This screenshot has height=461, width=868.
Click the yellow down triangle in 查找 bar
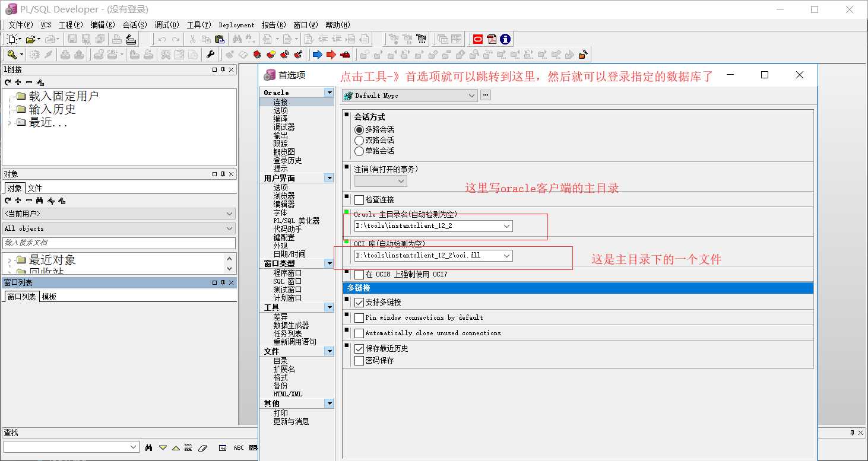tap(162, 447)
